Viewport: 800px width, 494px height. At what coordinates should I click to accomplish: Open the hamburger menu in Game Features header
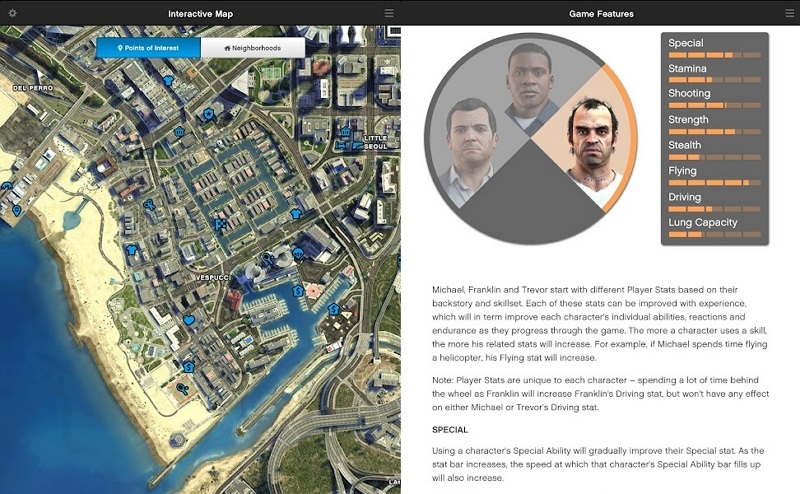click(790, 13)
